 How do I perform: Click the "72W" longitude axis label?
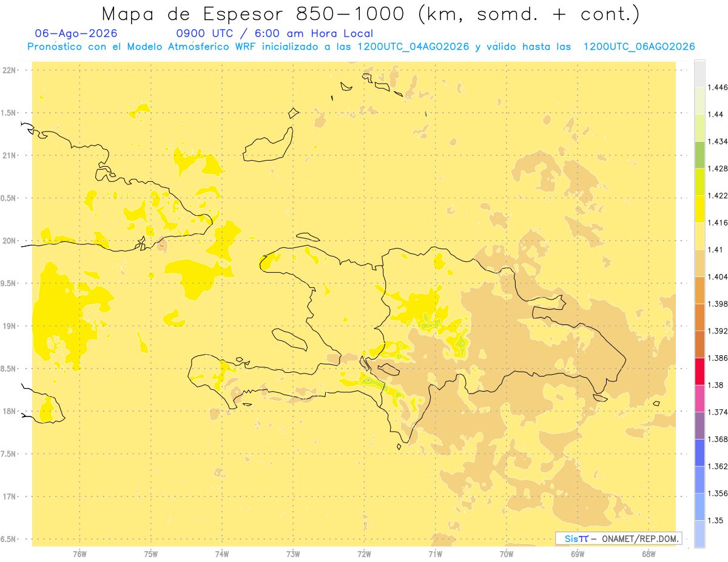coord(364,554)
